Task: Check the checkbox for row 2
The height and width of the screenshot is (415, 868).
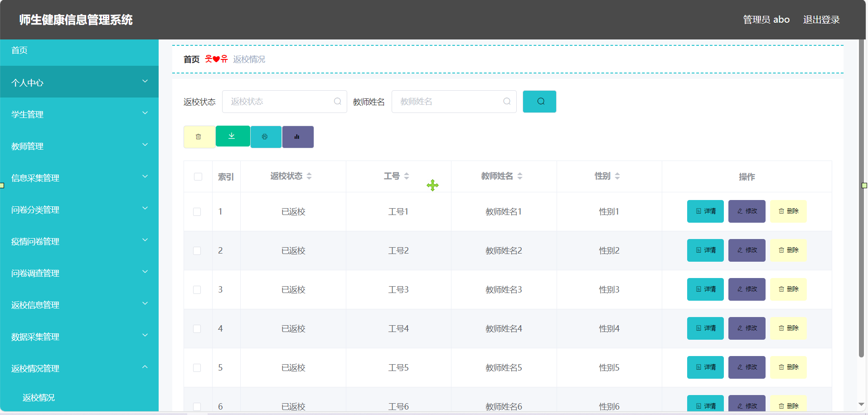Action: coord(197,251)
